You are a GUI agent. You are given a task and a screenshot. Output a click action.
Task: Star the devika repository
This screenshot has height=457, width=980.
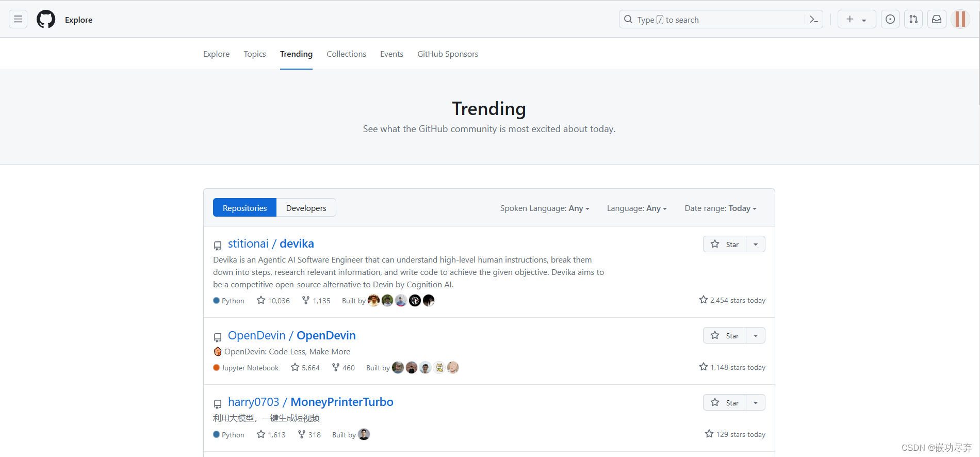click(x=725, y=244)
